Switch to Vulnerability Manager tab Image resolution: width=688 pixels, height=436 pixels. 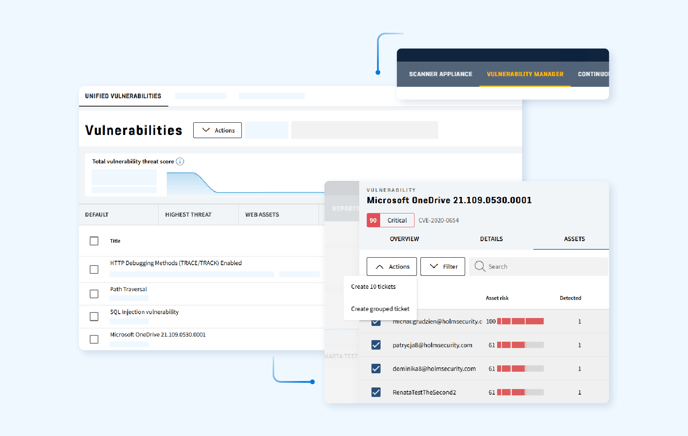(x=525, y=74)
